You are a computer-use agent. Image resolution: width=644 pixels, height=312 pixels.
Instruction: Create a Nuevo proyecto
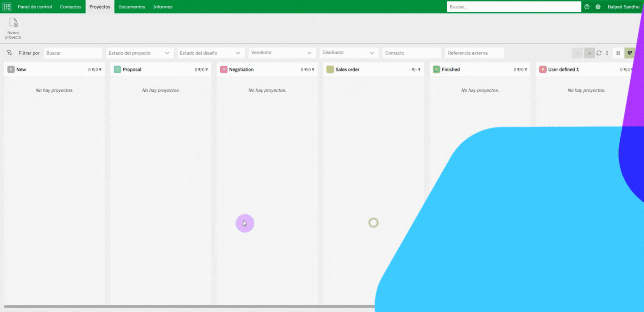coord(13,28)
